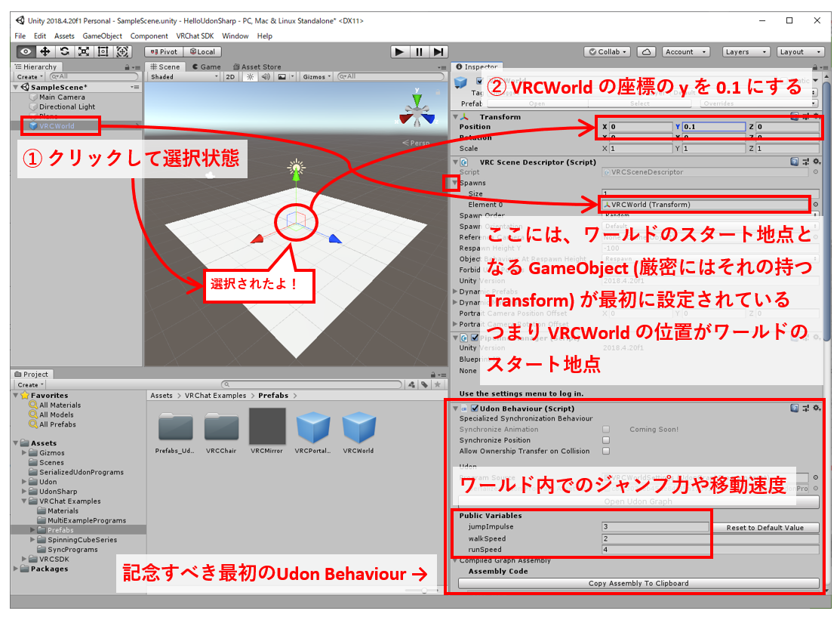Image resolution: width=840 pixels, height=620 pixels.
Task: Open VRC Scene Descriptor gear menu
Action: pyautogui.click(x=817, y=162)
